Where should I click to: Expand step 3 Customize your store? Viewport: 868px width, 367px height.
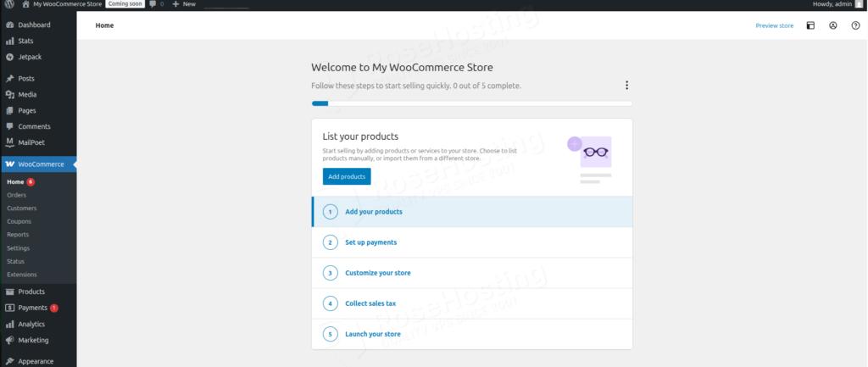472,273
